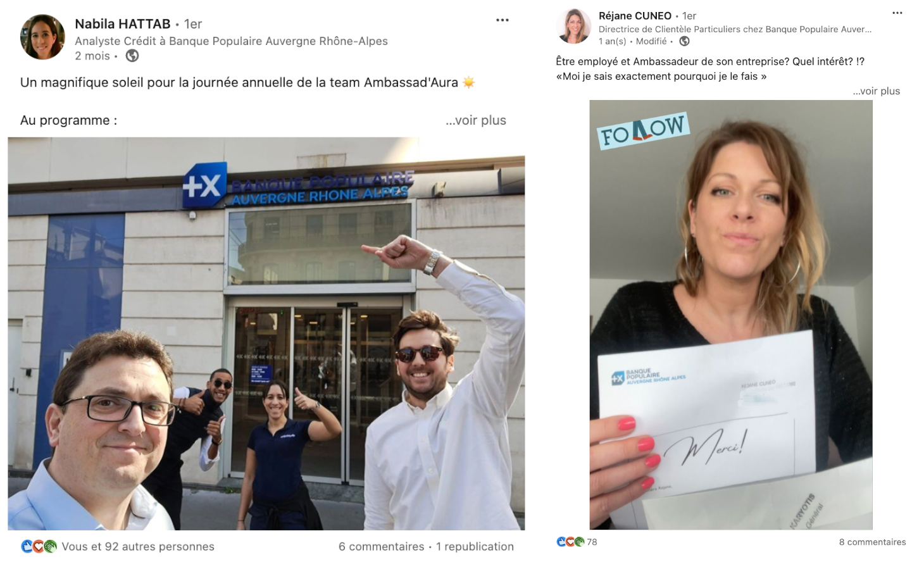View the 8 commentaires on Réjane's post
This screenshot has width=924, height=562.
pyautogui.click(x=872, y=542)
